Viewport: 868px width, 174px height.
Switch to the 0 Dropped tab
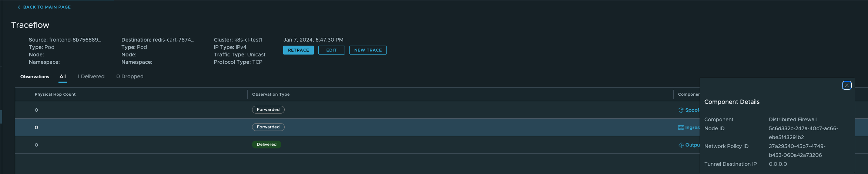point(130,76)
